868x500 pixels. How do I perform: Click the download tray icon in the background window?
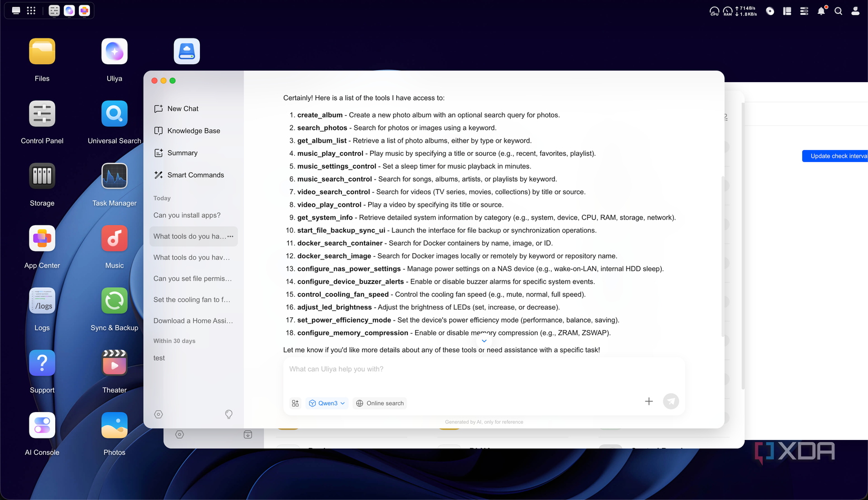(248, 434)
